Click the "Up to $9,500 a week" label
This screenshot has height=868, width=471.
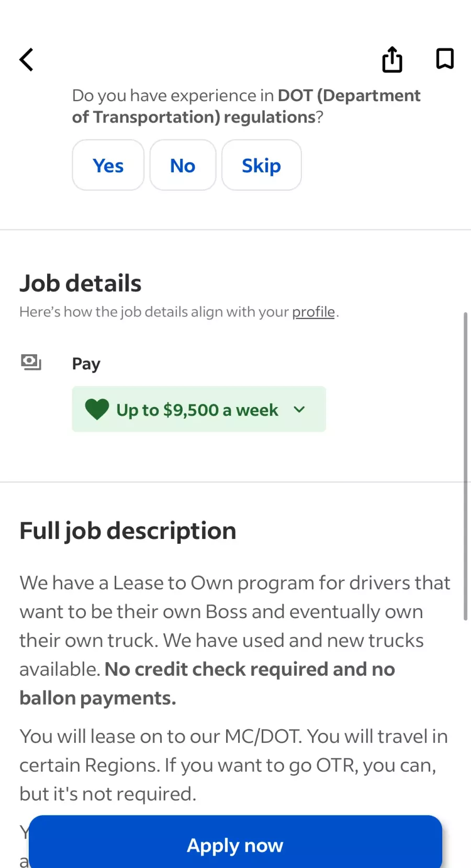click(x=197, y=410)
